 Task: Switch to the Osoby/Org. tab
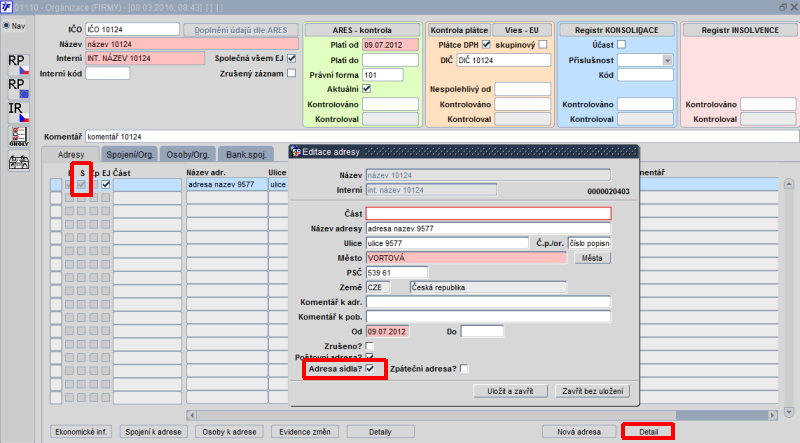point(188,154)
